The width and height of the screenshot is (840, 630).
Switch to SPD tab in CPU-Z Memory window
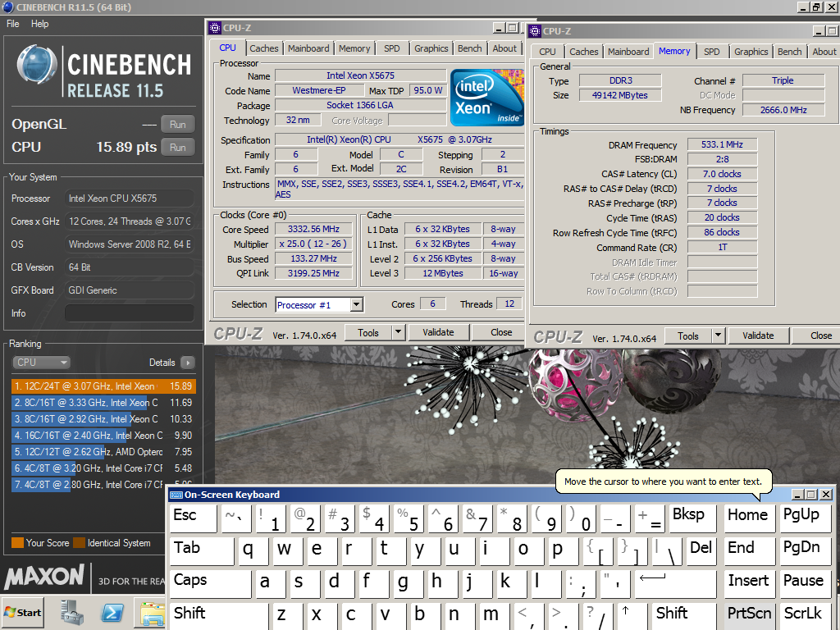(x=711, y=52)
